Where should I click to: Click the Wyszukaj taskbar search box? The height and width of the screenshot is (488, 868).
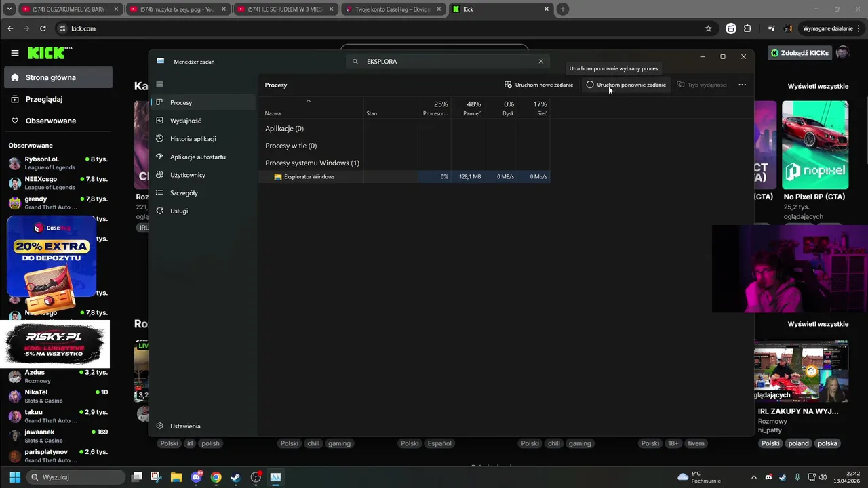[76, 477]
